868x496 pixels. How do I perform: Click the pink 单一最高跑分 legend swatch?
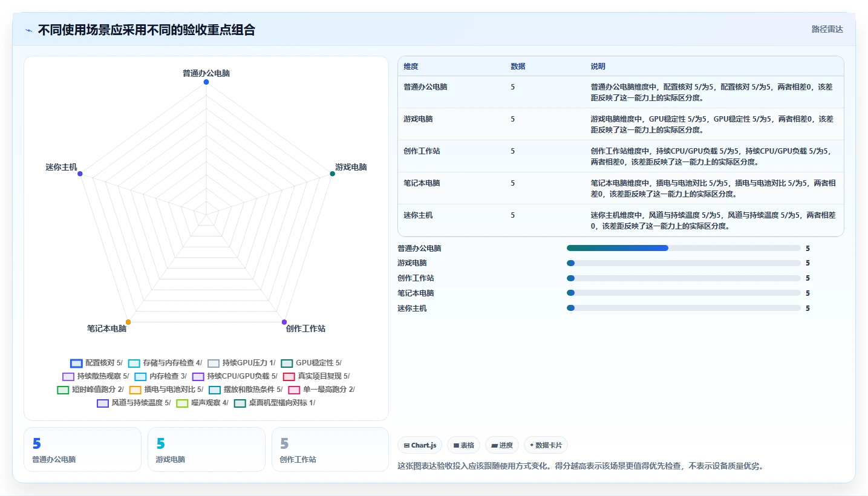tap(295, 390)
